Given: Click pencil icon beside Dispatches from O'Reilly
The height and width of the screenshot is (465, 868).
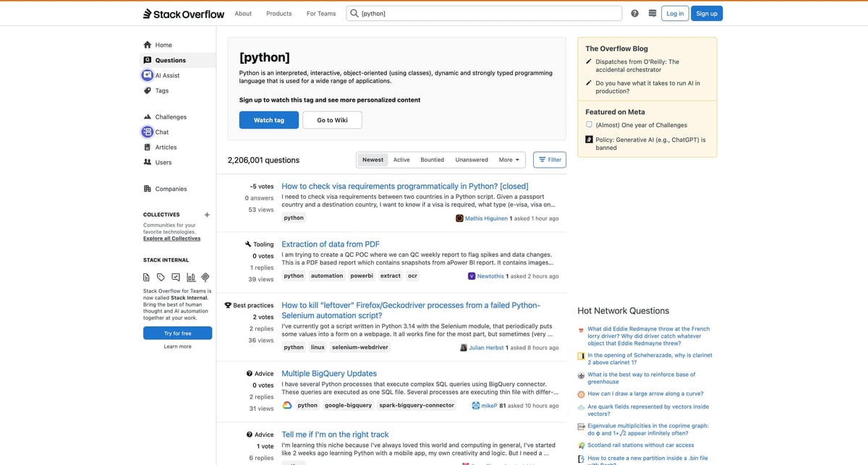Looking at the screenshot, I should click(589, 62).
